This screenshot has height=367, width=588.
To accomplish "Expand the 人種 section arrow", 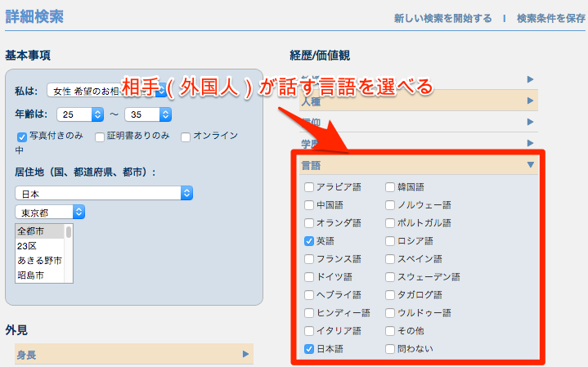I will [530, 101].
